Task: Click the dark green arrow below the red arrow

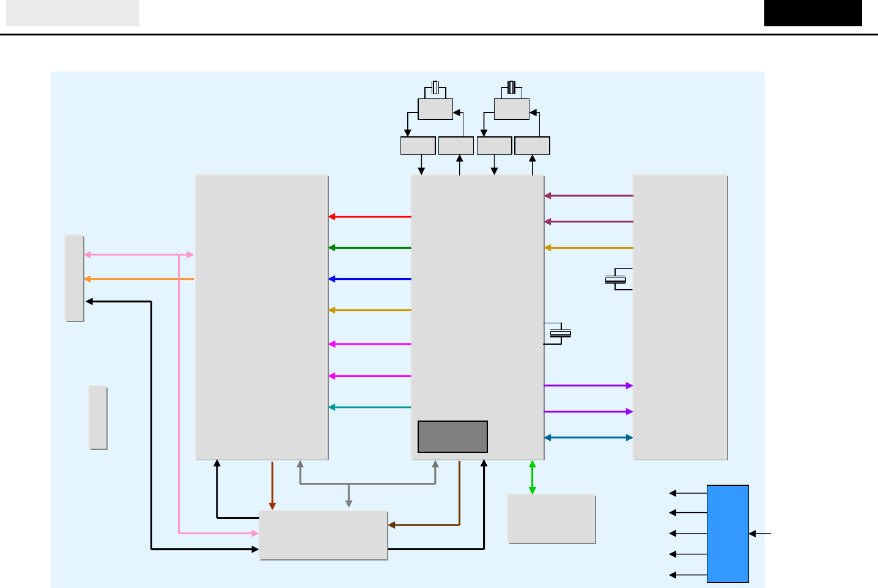Action: (x=370, y=248)
